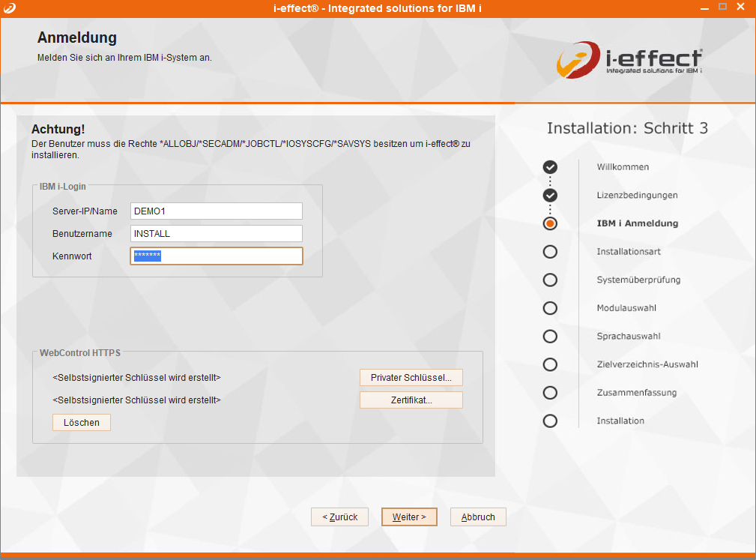Viewport: 756px width, 560px height.
Task: Click the Zusammenfassung step circle
Action: 550,393
